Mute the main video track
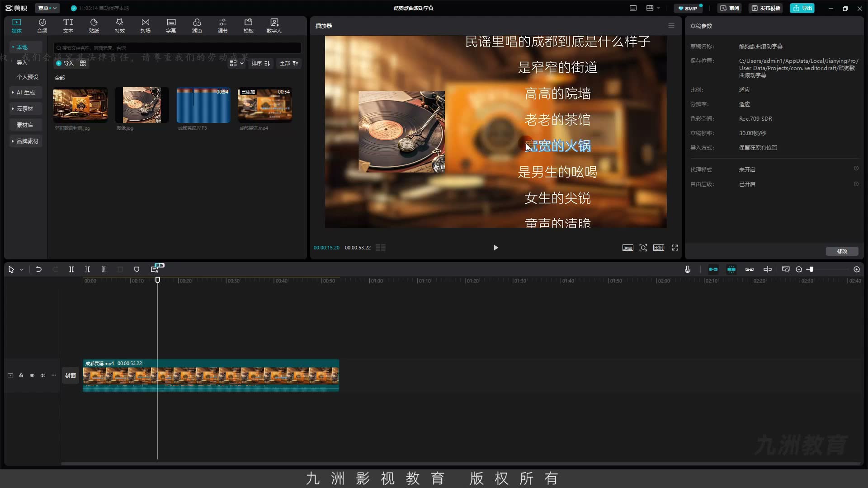 43,375
